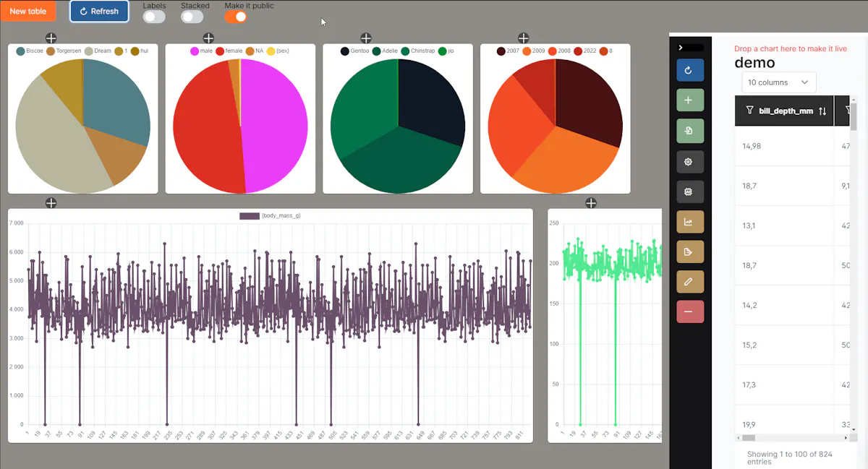Click the plus icon above the island pie chart
The height and width of the screenshot is (469, 868).
pos(51,38)
